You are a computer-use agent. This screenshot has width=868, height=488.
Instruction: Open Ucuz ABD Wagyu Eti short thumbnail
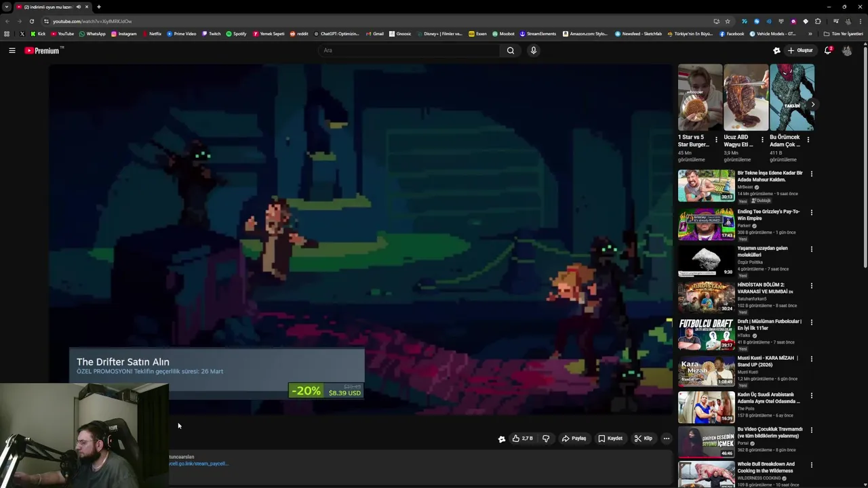746,98
